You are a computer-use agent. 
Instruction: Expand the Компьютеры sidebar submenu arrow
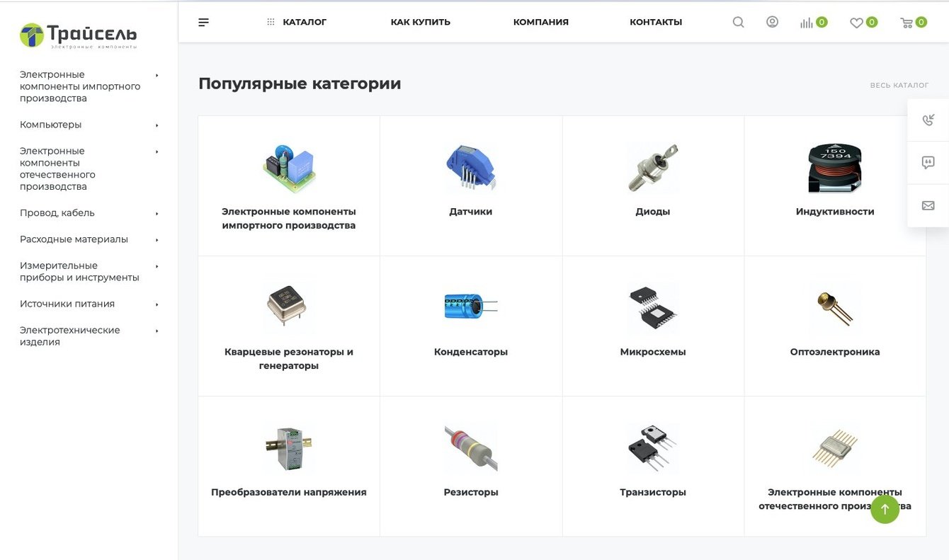tap(157, 125)
